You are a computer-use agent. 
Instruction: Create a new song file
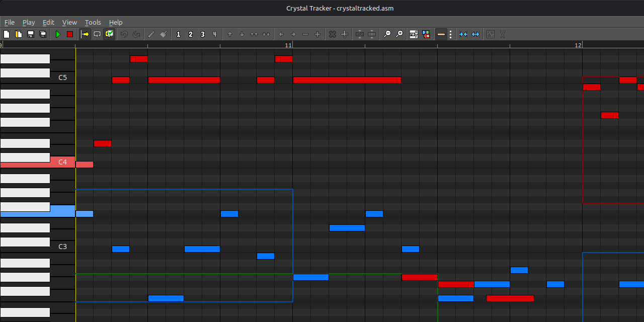(x=7, y=34)
